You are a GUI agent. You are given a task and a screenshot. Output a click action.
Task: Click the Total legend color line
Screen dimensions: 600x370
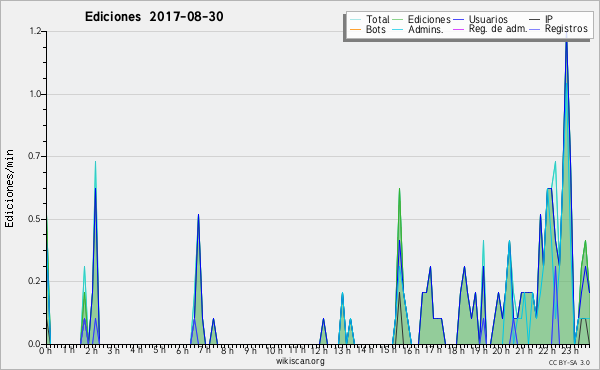pos(355,20)
